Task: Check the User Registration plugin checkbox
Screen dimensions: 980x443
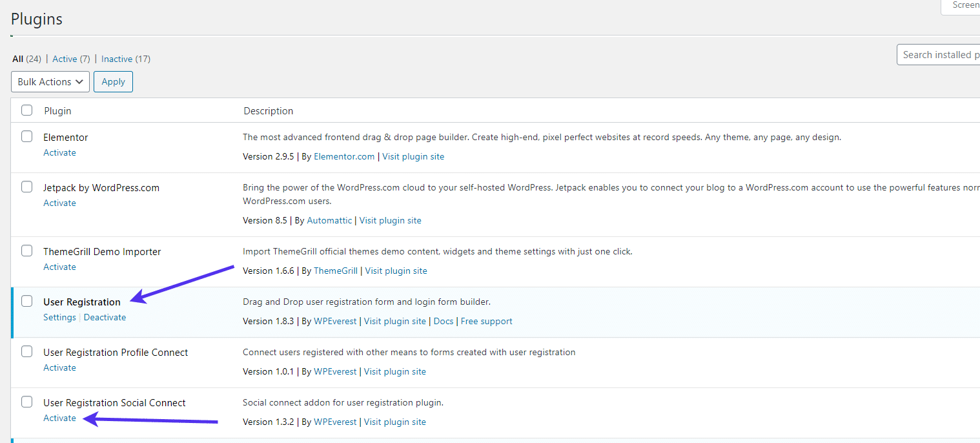Action: (26, 301)
